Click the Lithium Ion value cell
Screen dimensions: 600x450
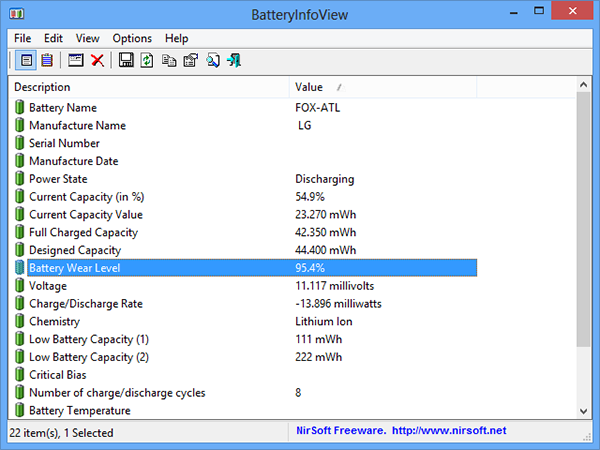click(324, 321)
